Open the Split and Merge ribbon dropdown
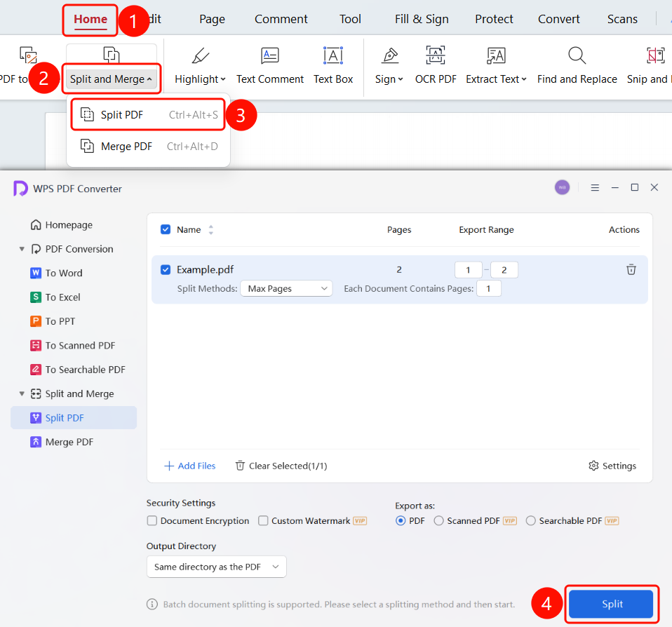This screenshot has width=672, height=627. click(112, 79)
